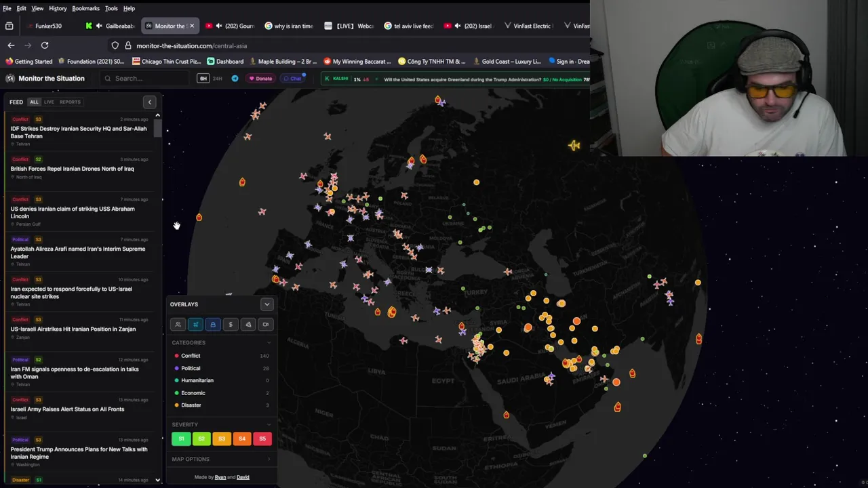Viewport: 868px width, 488px height.
Task: Toggle the people overlay icon
Action: point(178,325)
